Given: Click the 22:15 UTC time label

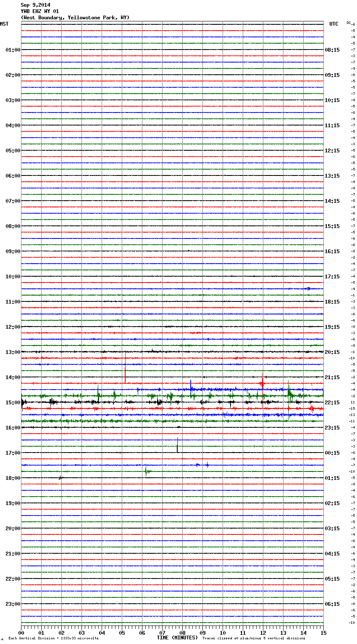Looking at the screenshot, I should (x=332, y=403).
